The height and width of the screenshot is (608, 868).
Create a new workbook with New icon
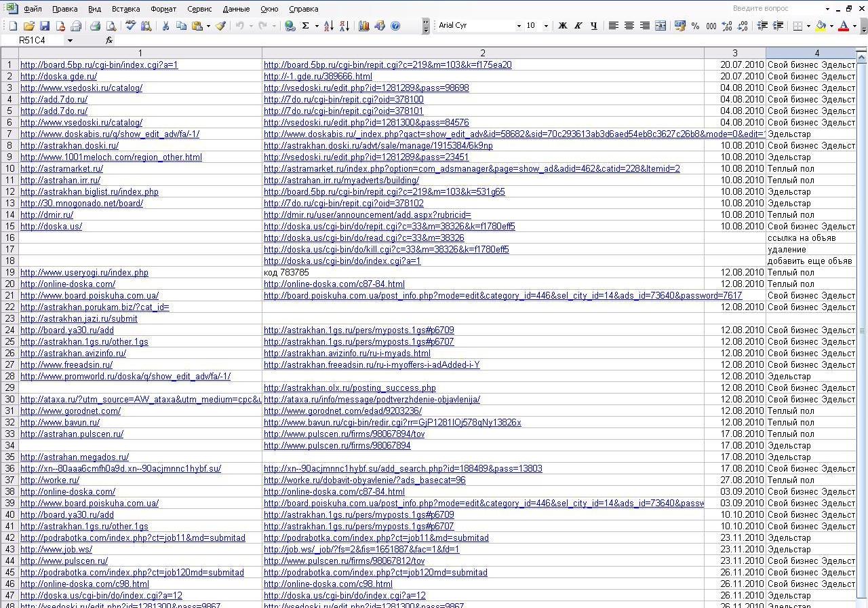pos(13,26)
